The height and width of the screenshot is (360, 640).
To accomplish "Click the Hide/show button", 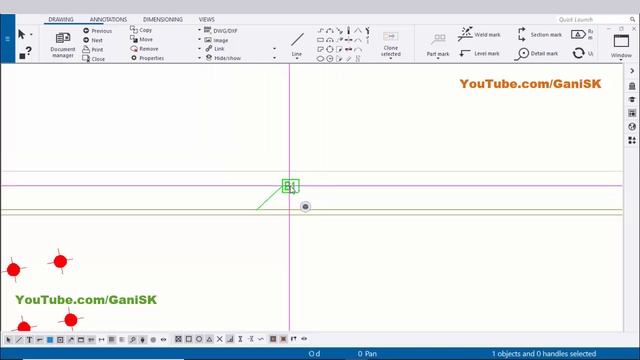I will pos(223,58).
